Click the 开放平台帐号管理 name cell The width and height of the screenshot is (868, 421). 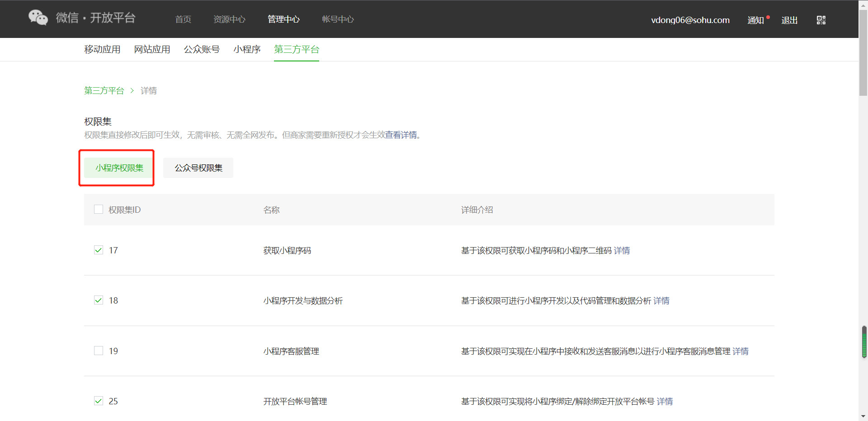click(x=295, y=401)
